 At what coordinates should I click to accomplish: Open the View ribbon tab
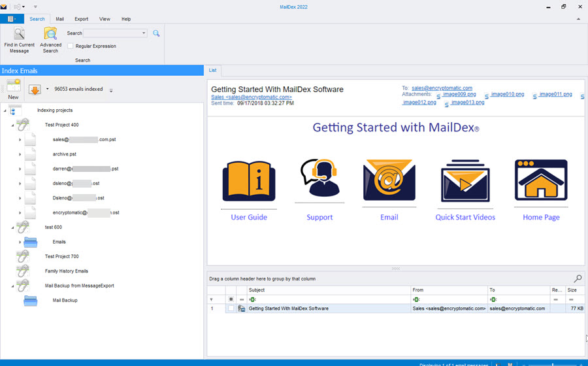pos(105,19)
